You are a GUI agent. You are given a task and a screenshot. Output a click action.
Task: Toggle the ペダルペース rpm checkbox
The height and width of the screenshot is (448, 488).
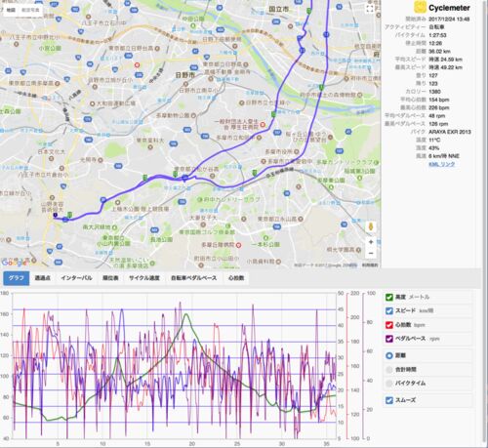[389, 339]
